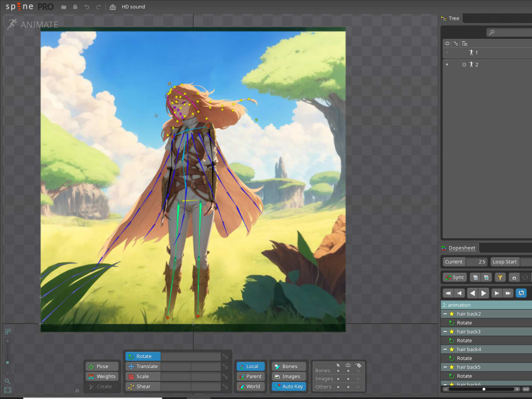Click the Sync button in the Dopesheet toolbar
This screenshot has height=399, width=532.
point(454,277)
